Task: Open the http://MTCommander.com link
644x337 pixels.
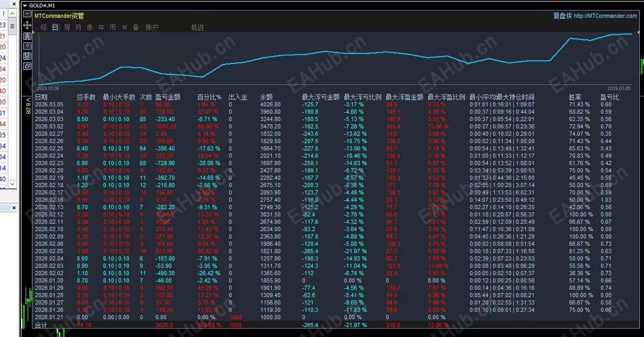Action: click(605, 16)
